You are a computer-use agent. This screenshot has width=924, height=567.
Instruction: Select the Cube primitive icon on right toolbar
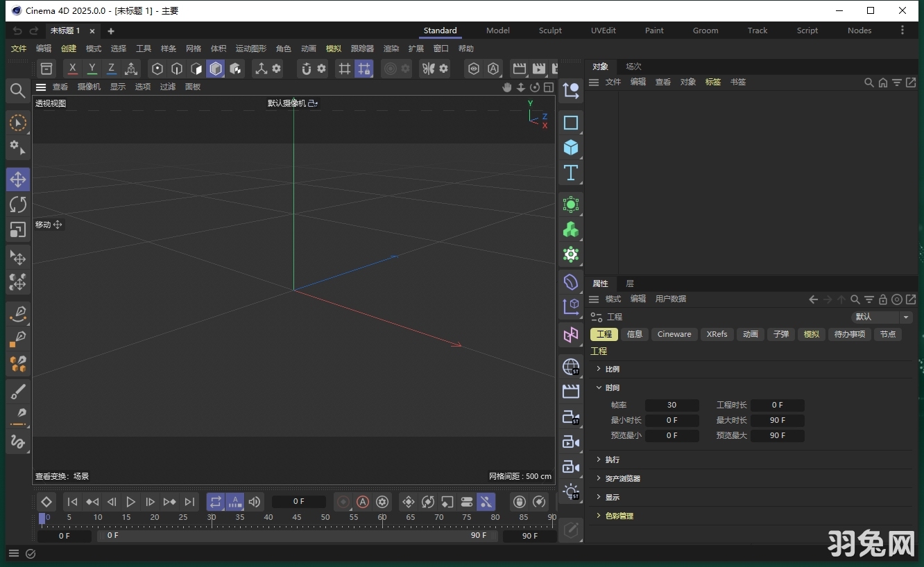point(570,147)
